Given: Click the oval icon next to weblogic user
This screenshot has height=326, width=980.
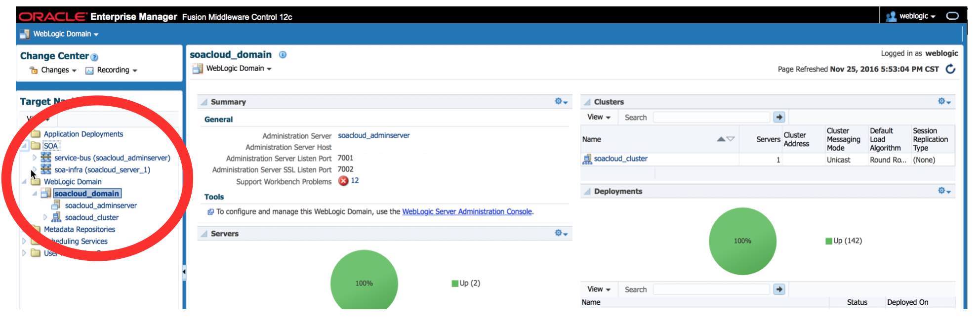Looking at the screenshot, I should click(952, 16).
